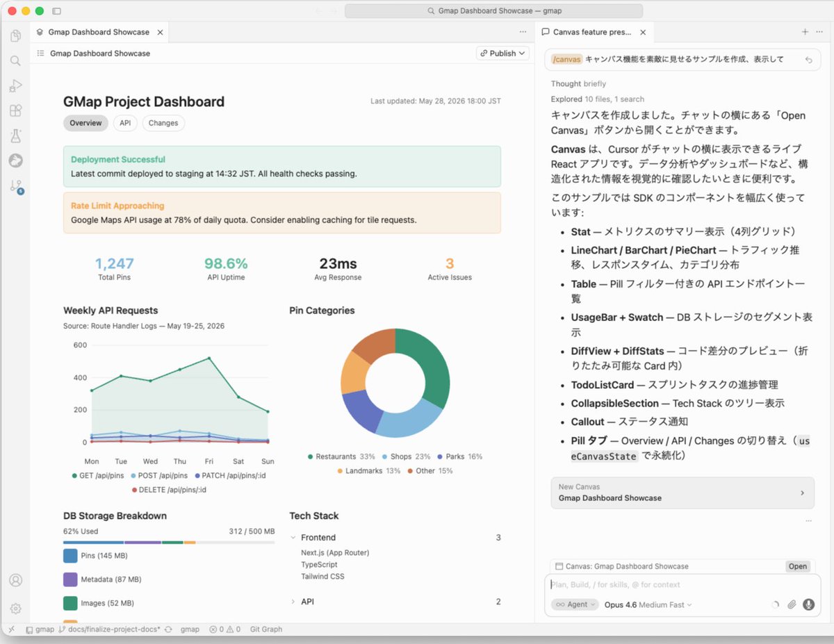Open the Explorer files icon in activity bar

pos(15,36)
